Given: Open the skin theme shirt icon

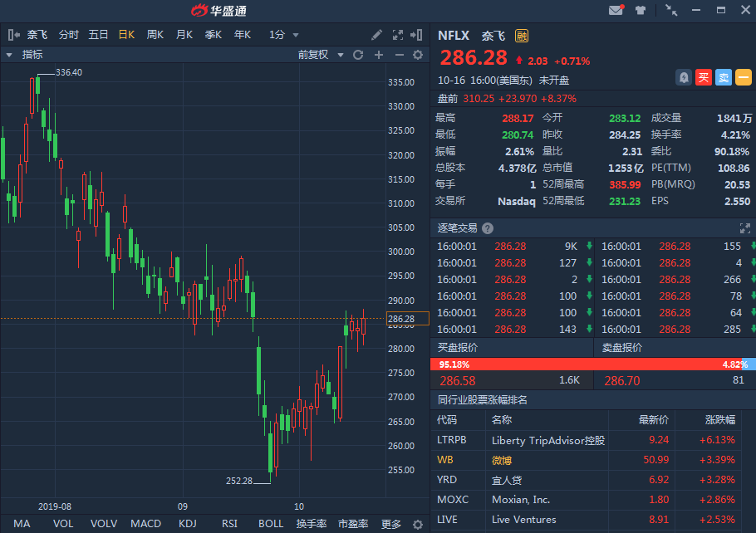Looking at the screenshot, I should tap(641, 11).
